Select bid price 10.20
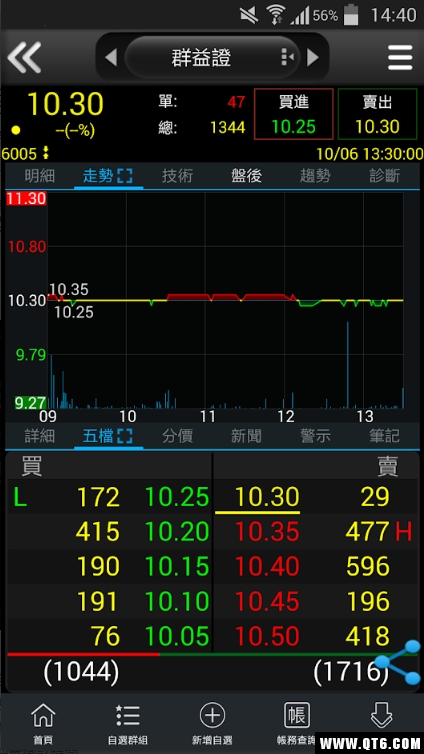424x754 pixels. (177, 532)
